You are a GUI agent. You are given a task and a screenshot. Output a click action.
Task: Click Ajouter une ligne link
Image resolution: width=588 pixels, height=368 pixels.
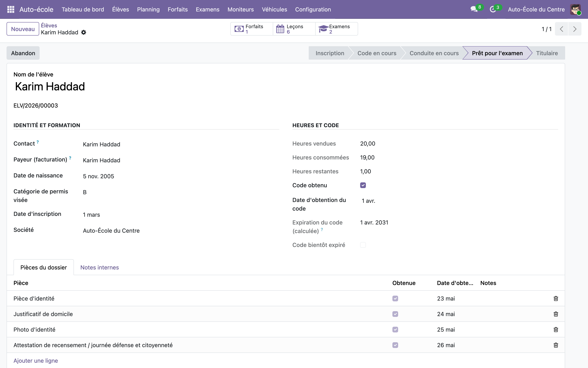[36, 360]
